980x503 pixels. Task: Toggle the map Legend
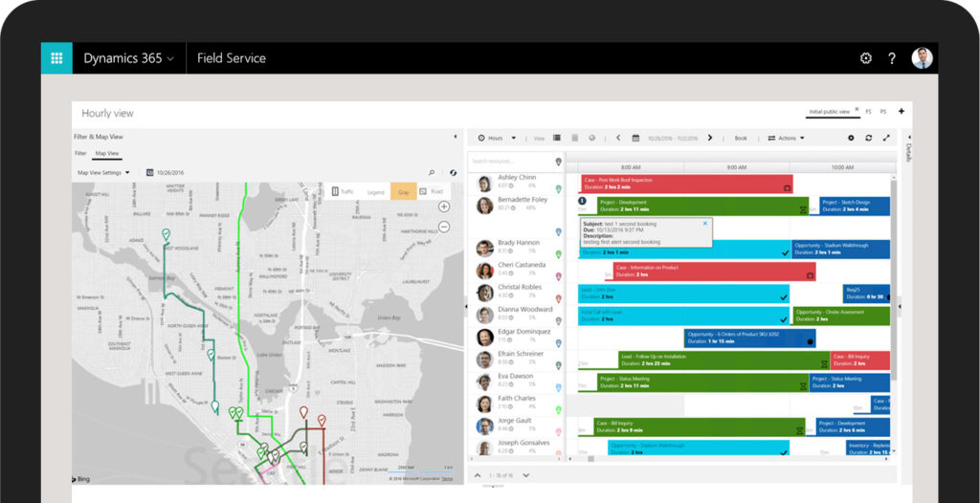point(375,192)
